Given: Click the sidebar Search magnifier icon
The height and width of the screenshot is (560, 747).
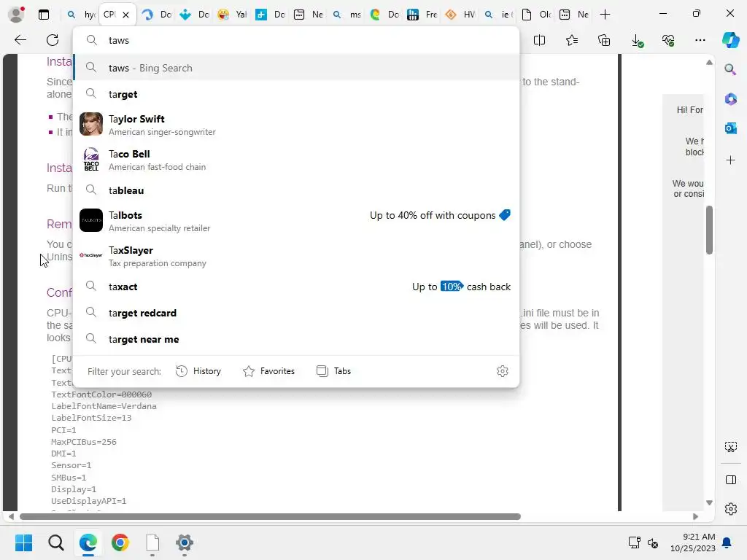Looking at the screenshot, I should 730,69.
